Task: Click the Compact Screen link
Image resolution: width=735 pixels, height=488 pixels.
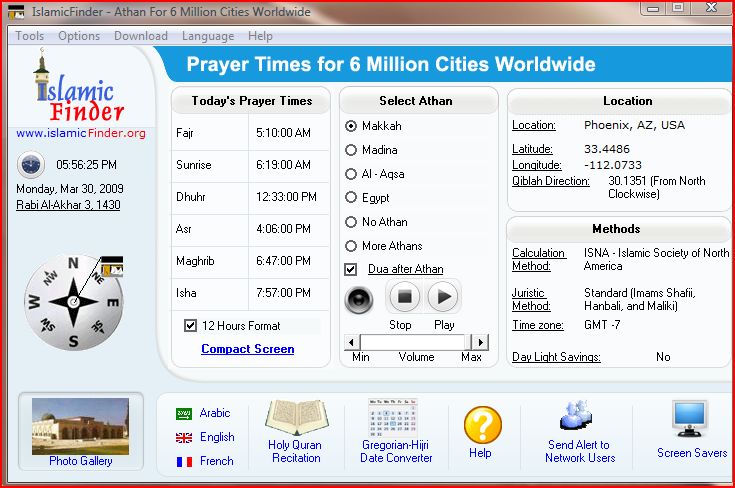Action: (248, 349)
